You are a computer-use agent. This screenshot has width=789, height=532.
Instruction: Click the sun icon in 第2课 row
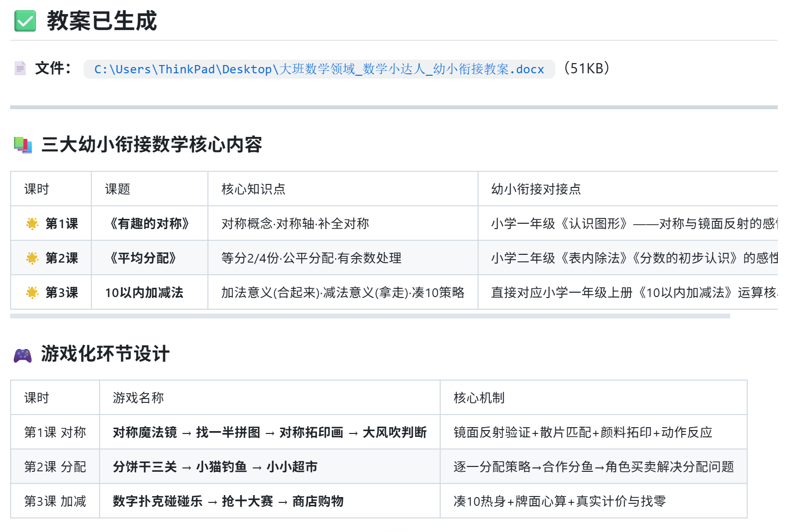point(32,258)
